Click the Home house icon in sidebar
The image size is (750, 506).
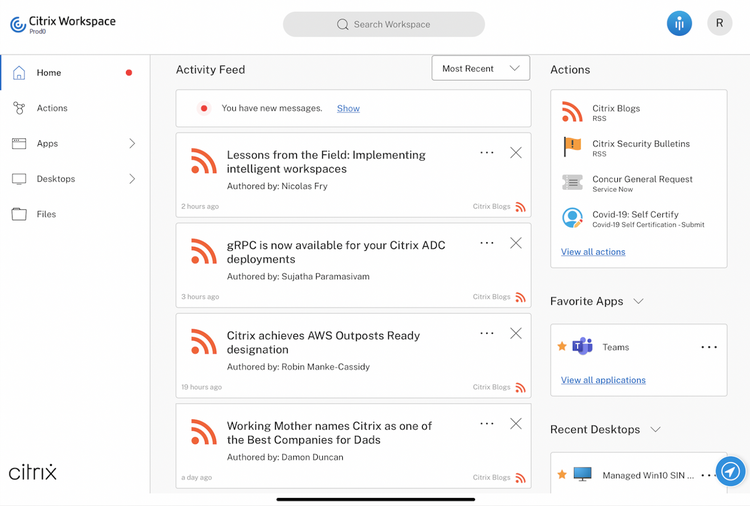19,72
